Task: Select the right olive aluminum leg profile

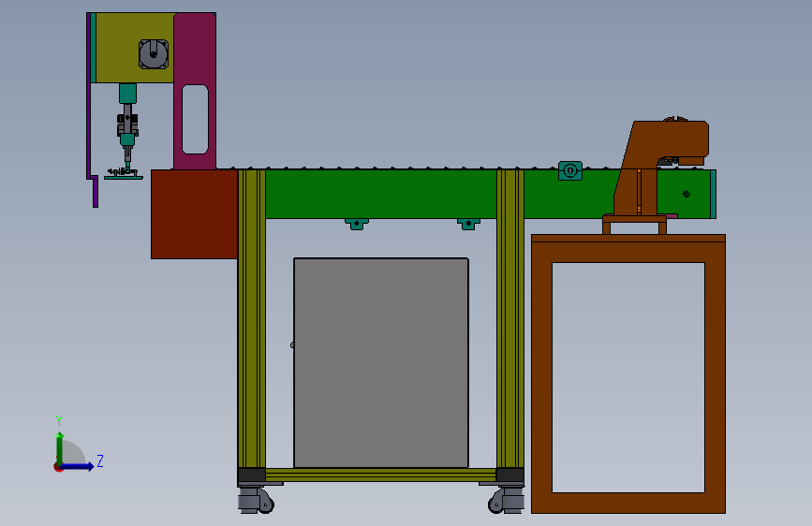Action: (510, 318)
